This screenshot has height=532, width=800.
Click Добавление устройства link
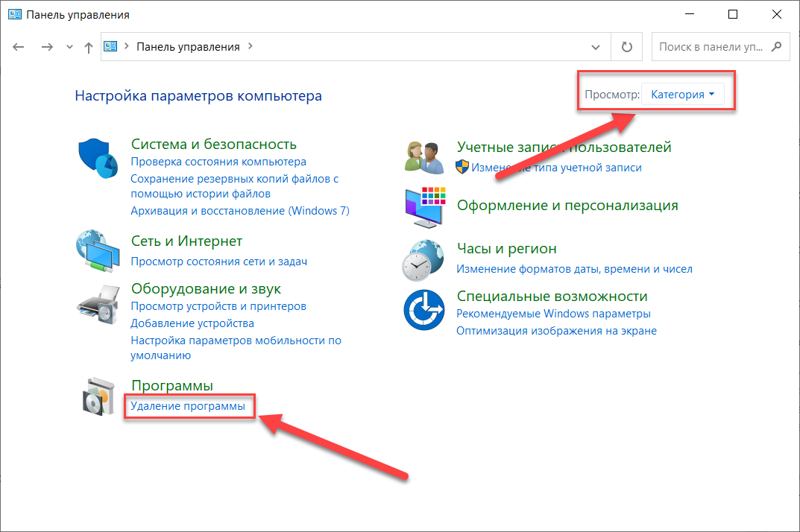point(192,323)
